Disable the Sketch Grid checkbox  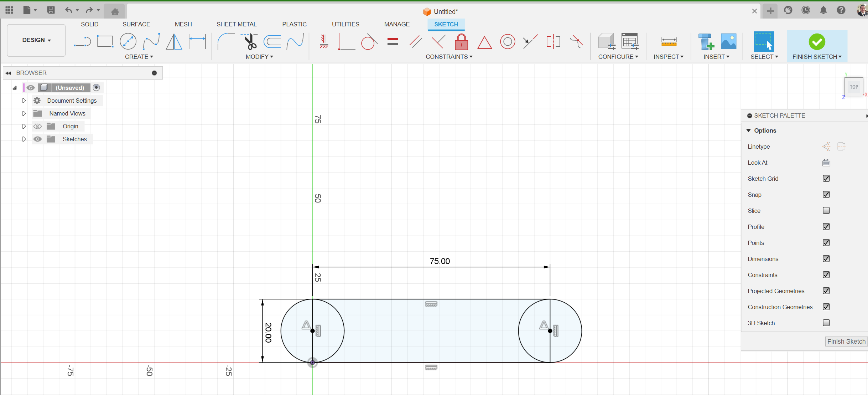pos(826,178)
